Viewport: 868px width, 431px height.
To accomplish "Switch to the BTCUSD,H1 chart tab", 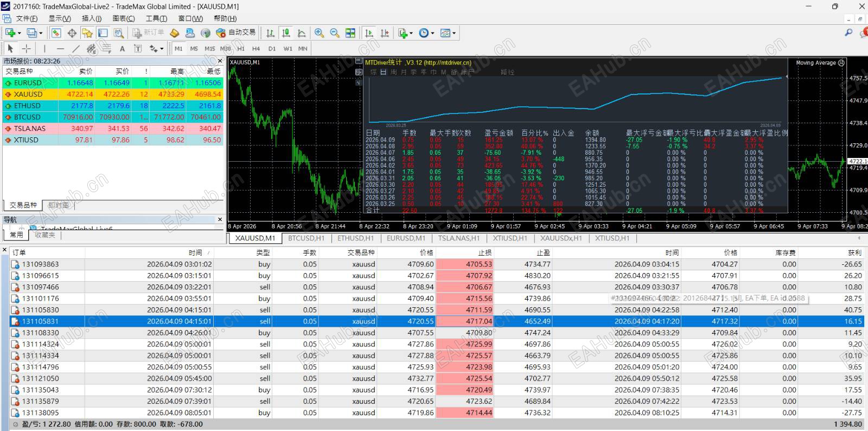I will tap(306, 238).
